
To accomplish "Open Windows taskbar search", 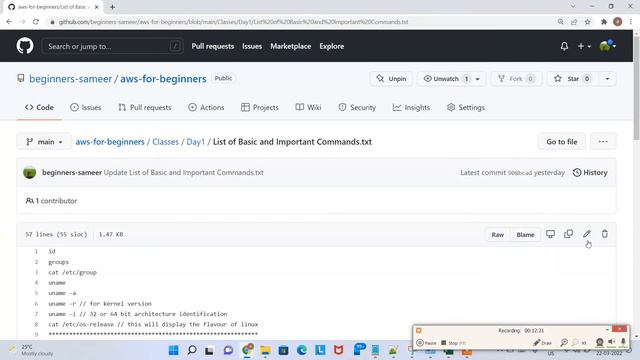I will (192, 350).
